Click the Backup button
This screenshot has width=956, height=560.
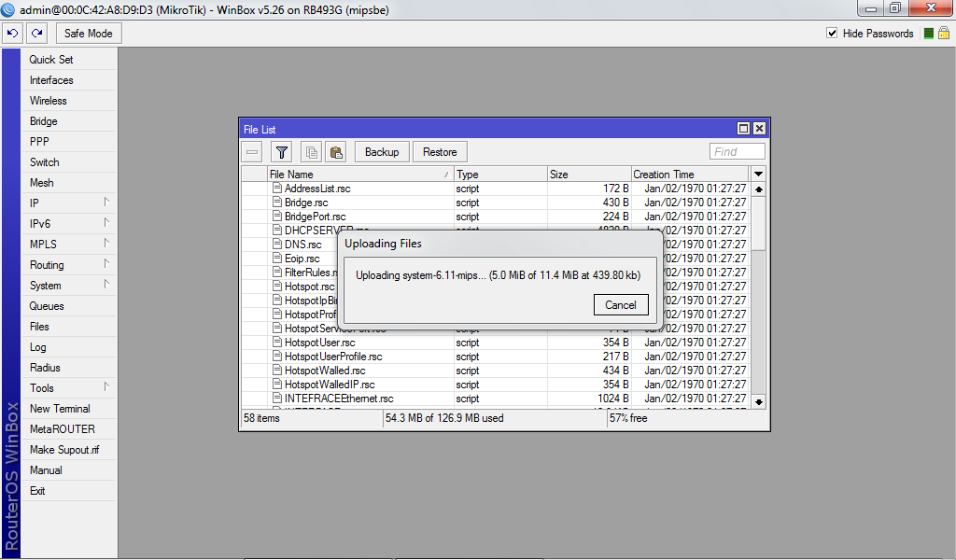pos(382,152)
